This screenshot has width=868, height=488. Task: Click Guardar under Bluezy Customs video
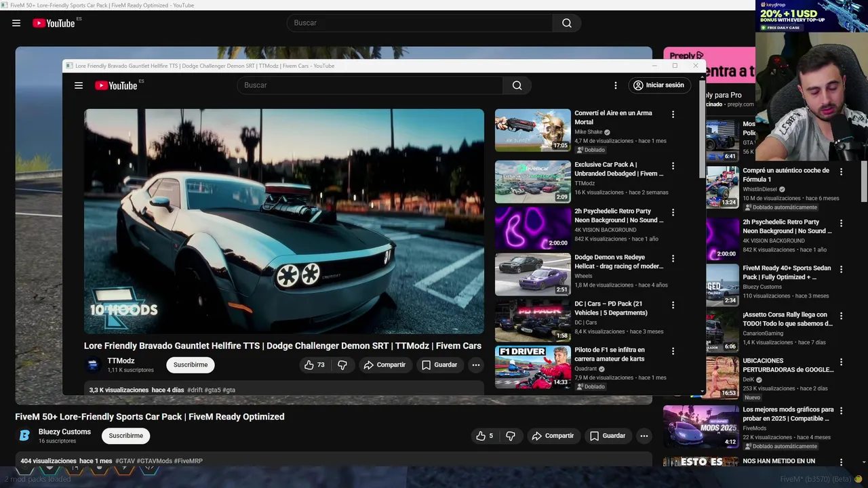click(608, 436)
